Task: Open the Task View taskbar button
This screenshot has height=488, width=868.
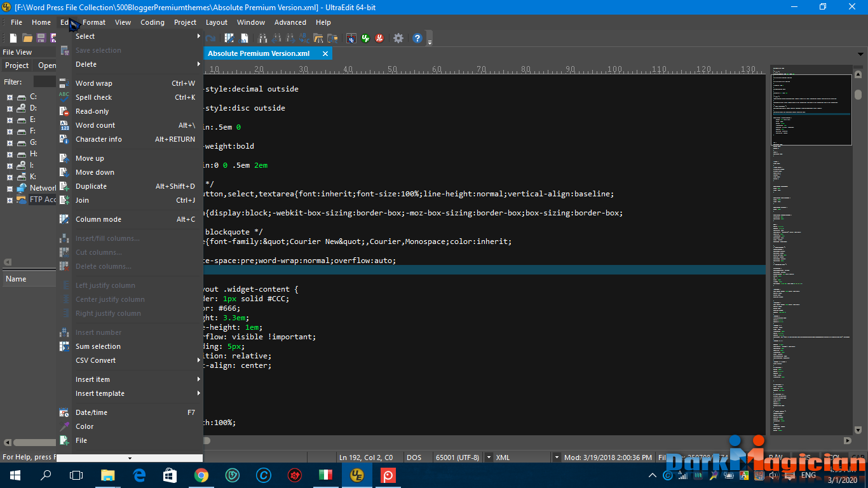Action: click(x=76, y=475)
